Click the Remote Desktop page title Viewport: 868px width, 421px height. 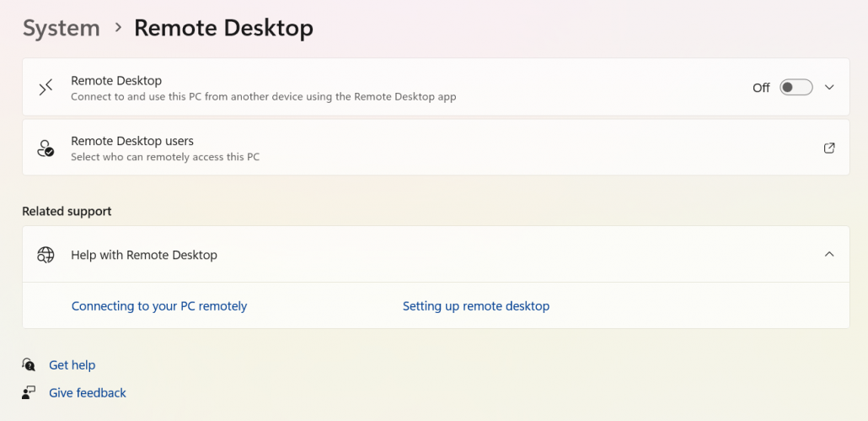click(223, 28)
